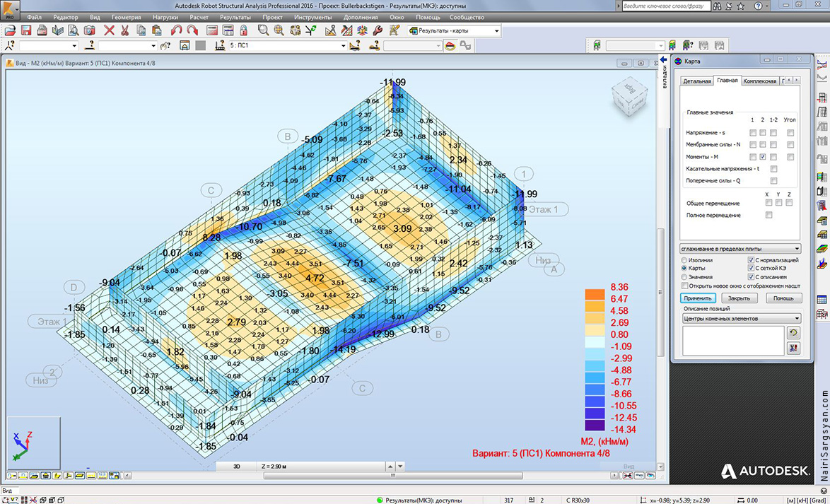The width and height of the screenshot is (830, 504).
Task: Click the 8.36 orange legend swatch
Action: [x=594, y=293]
